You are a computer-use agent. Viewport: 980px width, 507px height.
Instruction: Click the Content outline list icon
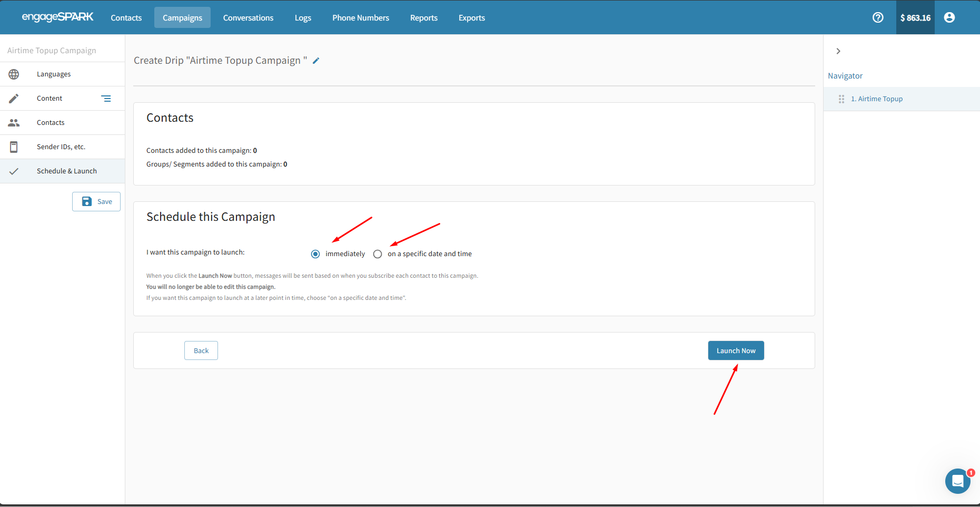106,99
